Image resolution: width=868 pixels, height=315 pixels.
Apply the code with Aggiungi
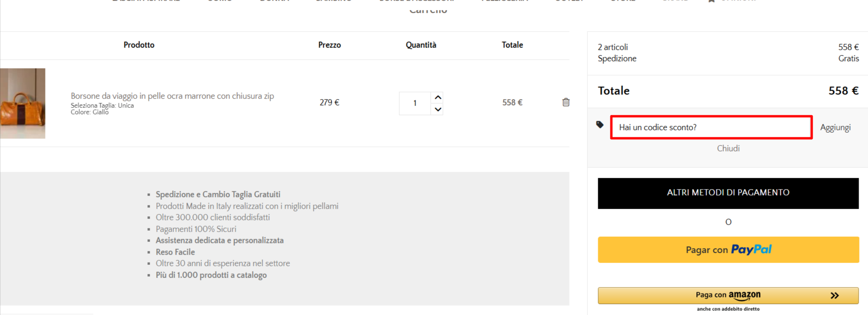point(835,127)
